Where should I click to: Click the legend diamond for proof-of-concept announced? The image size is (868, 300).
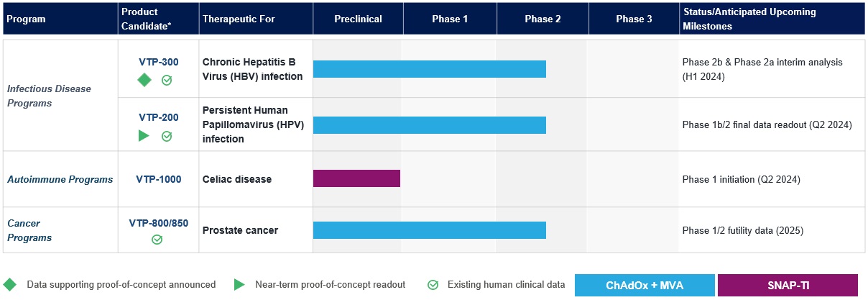(10, 284)
